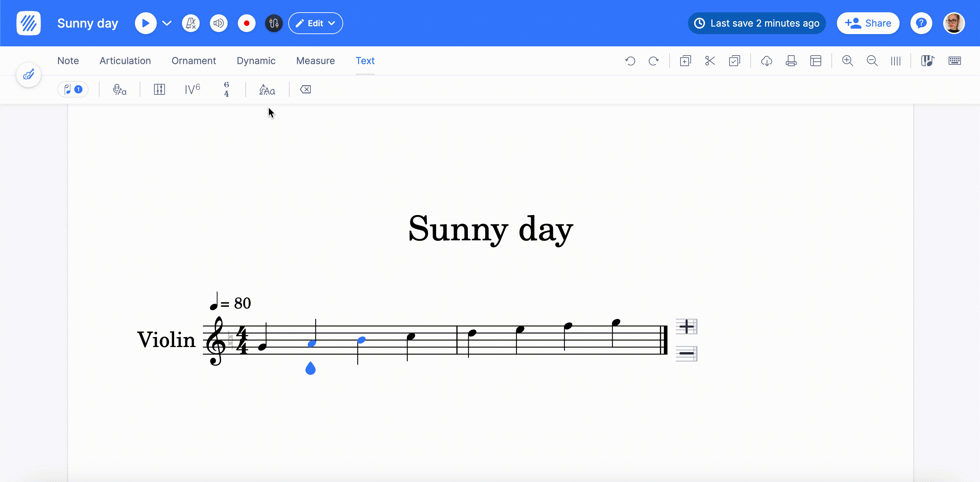Select the Ornament tab in toolbar
Screen dimensions: 980x482
[194, 61]
